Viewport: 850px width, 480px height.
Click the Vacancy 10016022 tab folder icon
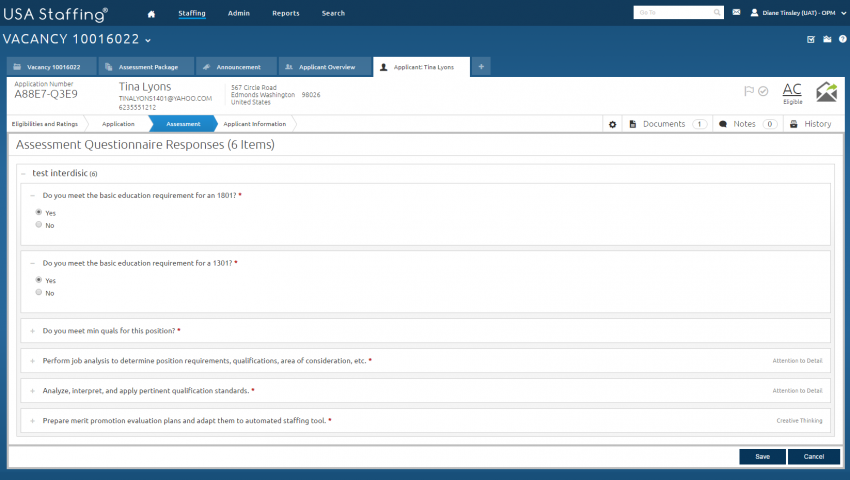[17, 67]
